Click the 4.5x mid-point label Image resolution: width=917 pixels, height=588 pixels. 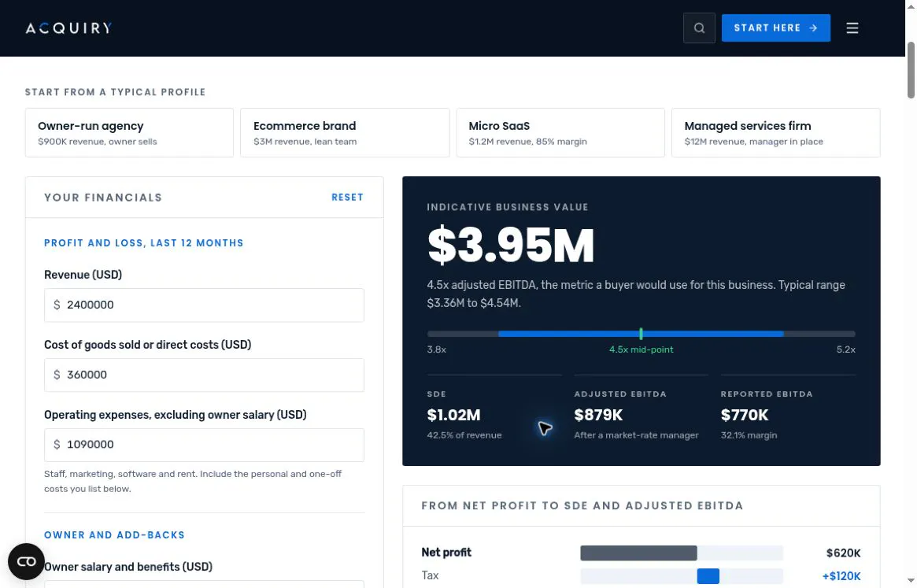(x=641, y=349)
